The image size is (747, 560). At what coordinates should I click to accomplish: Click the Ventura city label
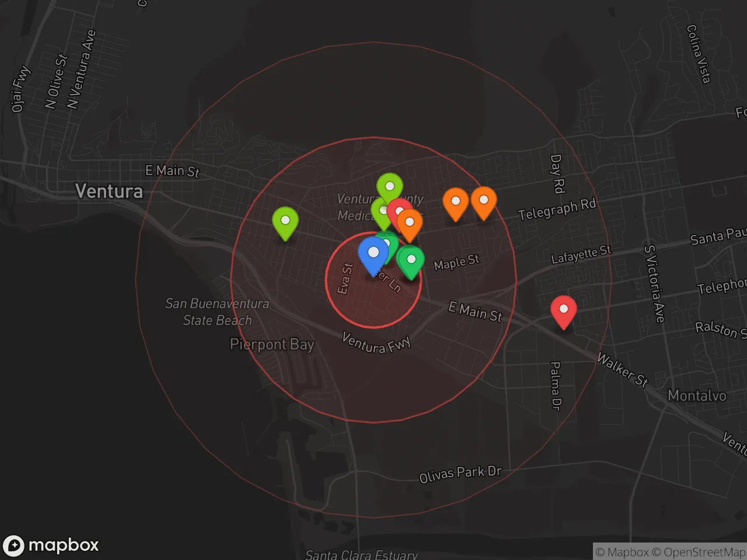pos(109,191)
